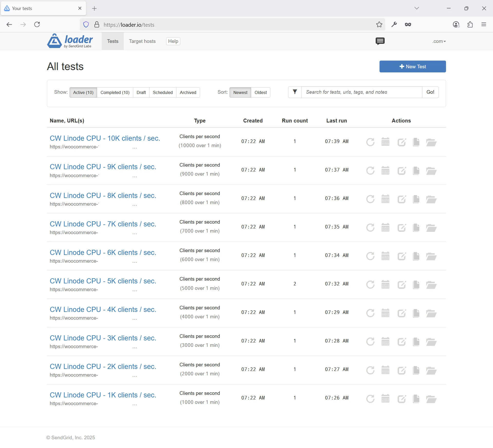Viewport: 493px width, 448px height.
Task: Create a New Test
Action: point(412,66)
